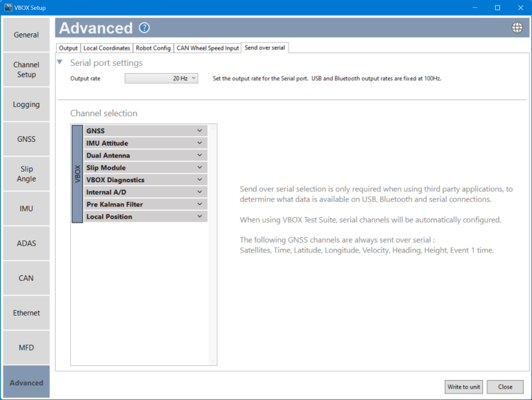Screen dimensions: 532x400
Task: Open the CAN Wheel Speed Input tab
Action: (208, 48)
